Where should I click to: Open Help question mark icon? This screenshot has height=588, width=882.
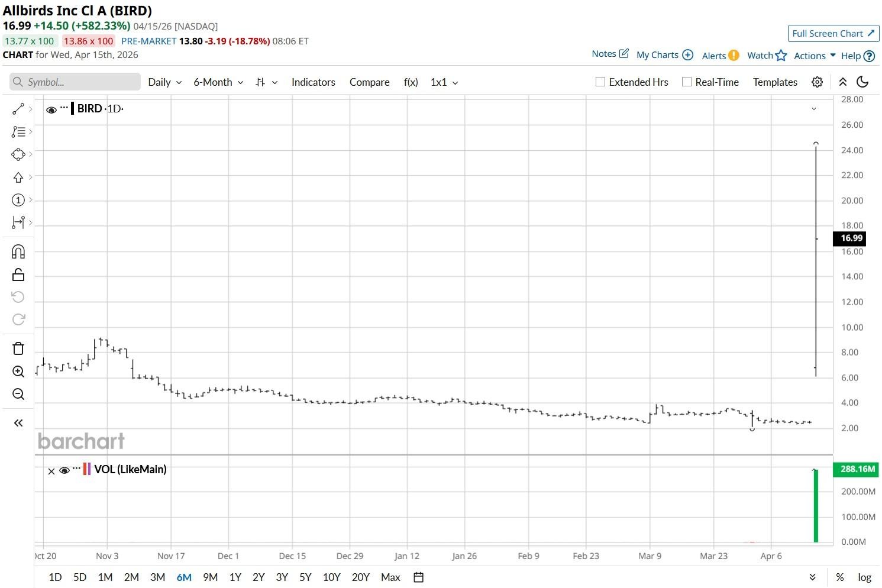(869, 56)
